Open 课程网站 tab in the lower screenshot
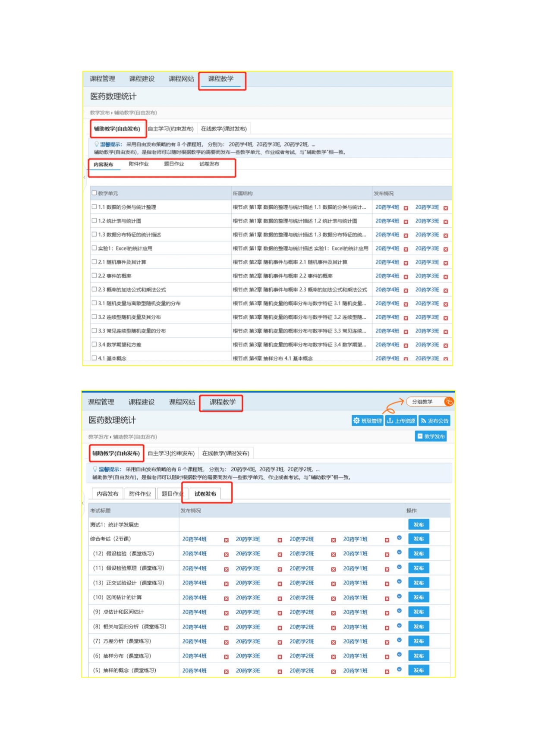Viewport: 535px width, 756px height. [182, 402]
